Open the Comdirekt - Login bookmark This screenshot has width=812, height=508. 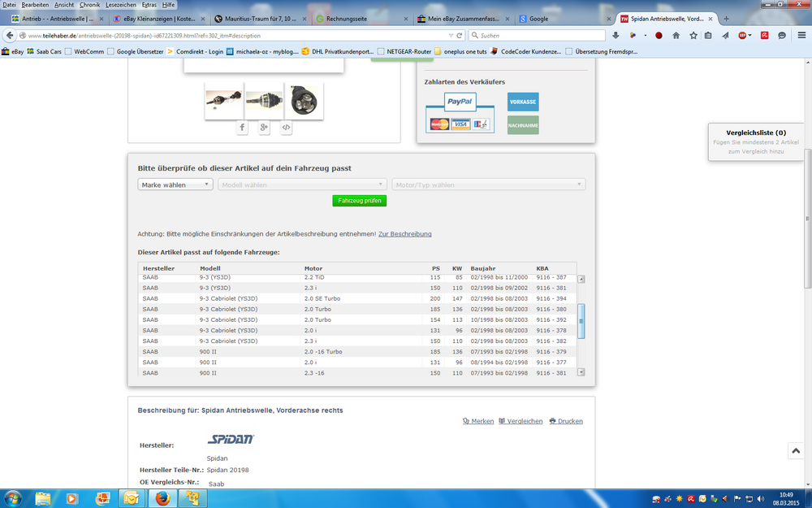(x=195, y=51)
